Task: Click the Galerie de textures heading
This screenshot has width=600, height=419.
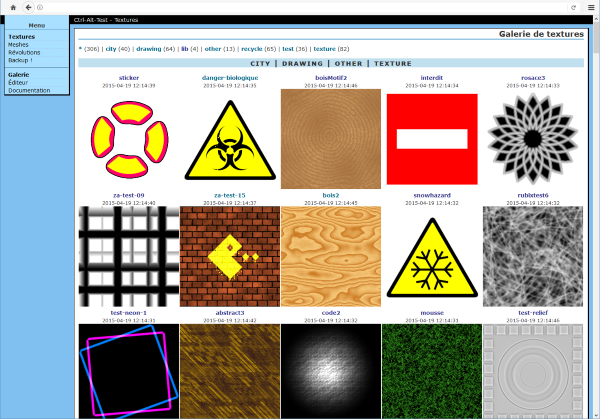Action: (x=541, y=34)
